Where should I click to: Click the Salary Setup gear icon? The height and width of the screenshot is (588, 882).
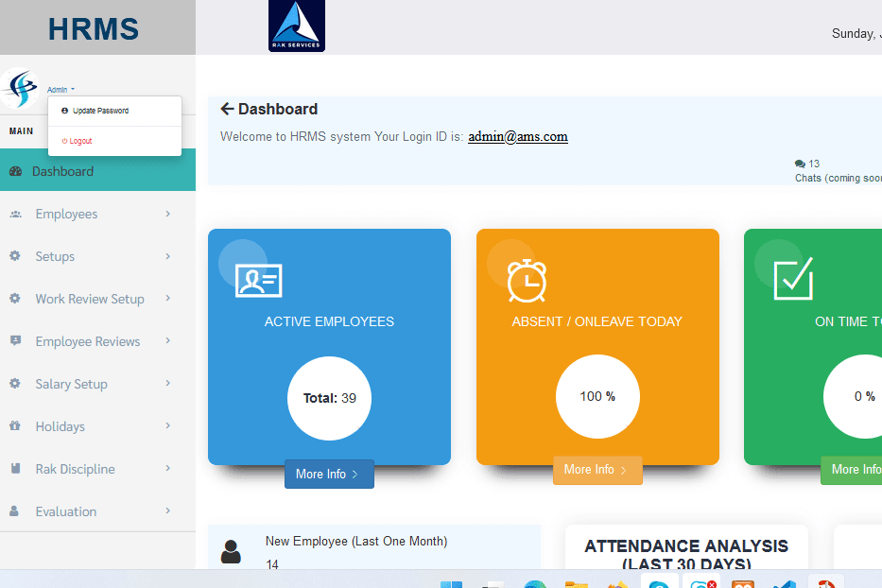pyautogui.click(x=15, y=384)
